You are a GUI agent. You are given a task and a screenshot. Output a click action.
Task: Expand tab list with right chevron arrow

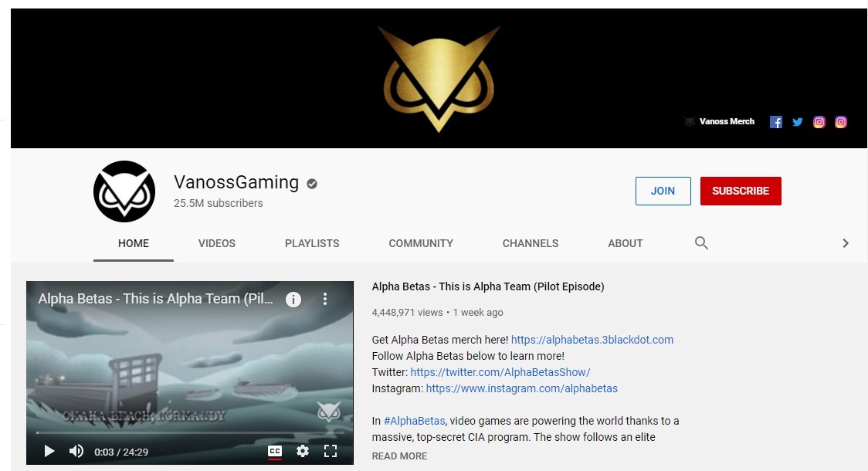click(846, 243)
